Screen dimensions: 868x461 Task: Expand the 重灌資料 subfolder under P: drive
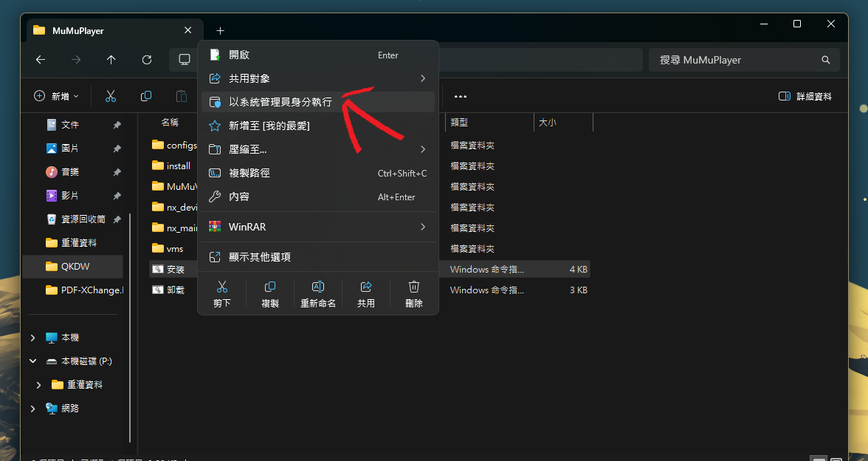click(x=38, y=384)
